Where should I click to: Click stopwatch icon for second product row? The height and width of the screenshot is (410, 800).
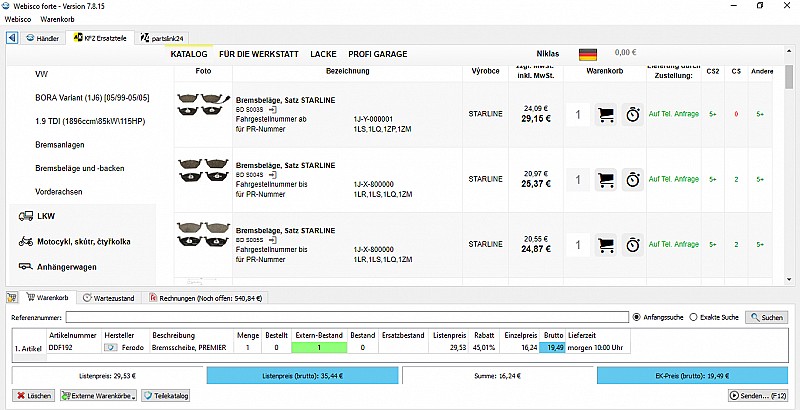tap(633, 180)
